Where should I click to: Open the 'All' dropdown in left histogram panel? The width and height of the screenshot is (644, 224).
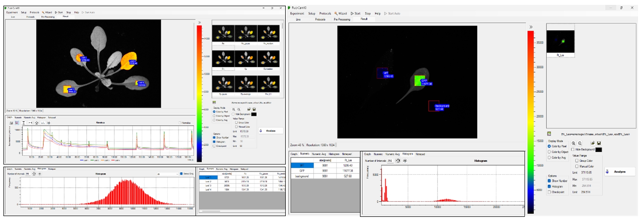[x=167, y=174]
